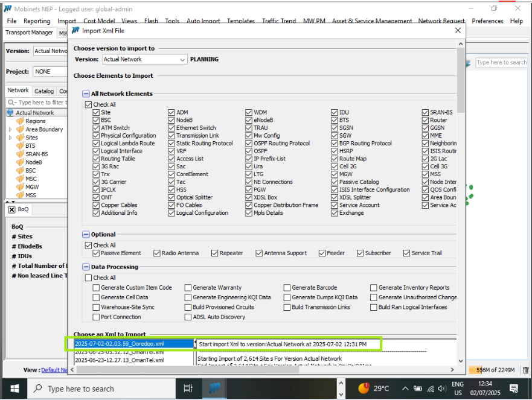Close the BoQ panel with X icon
This screenshot has width=532, height=400.
pos(11,209)
